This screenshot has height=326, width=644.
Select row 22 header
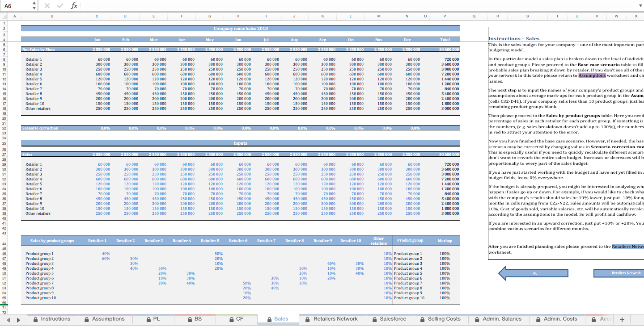tap(4, 128)
